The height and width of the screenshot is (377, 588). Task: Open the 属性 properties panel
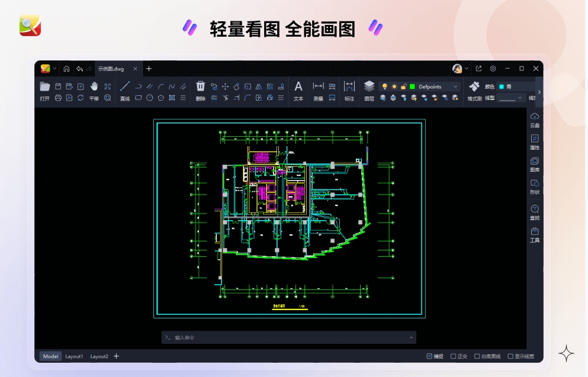(x=535, y=143)
